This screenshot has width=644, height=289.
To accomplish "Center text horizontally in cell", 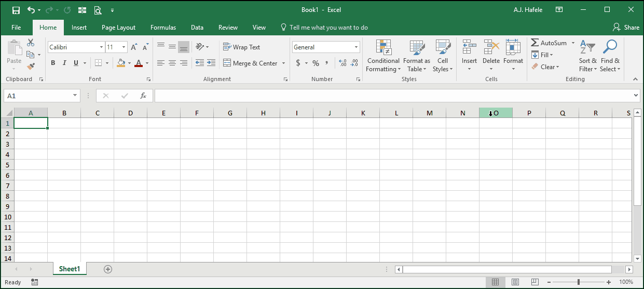I will click(x=172, y=63).
